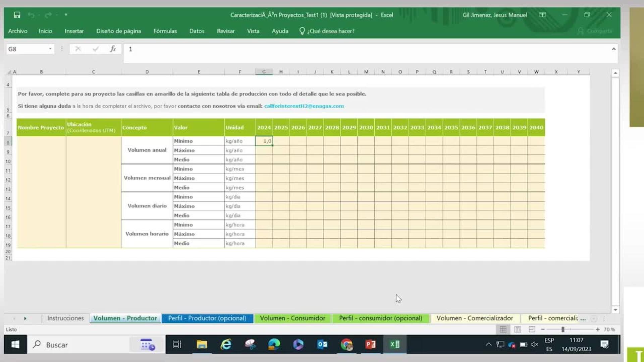Click the zoom slider handle
644x362 pixels.
(563, 329)
